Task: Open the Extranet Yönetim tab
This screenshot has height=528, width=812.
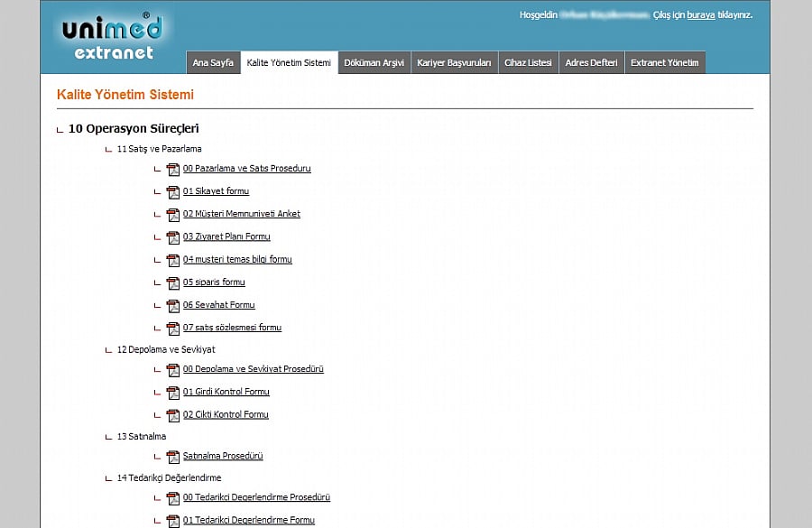Action: [x=665, y=62]
